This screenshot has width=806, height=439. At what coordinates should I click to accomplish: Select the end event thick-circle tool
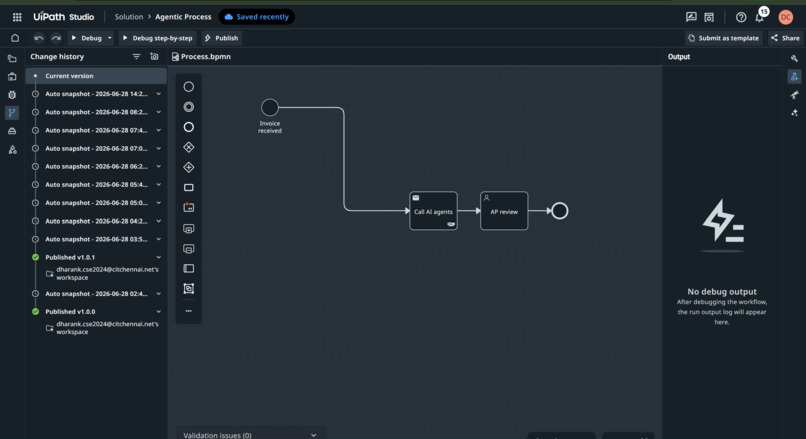tap(189, 127)
